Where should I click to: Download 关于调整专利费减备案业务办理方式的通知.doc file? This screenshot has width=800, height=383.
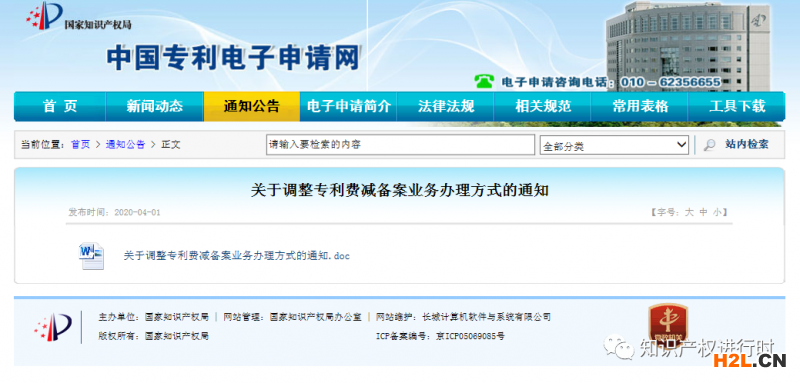tap(237, 256)
